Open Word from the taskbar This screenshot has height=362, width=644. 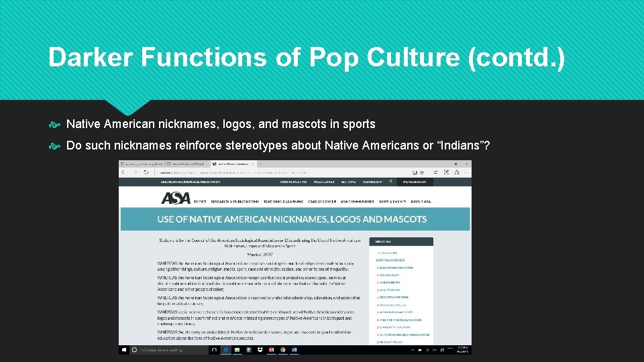point(294,350)
